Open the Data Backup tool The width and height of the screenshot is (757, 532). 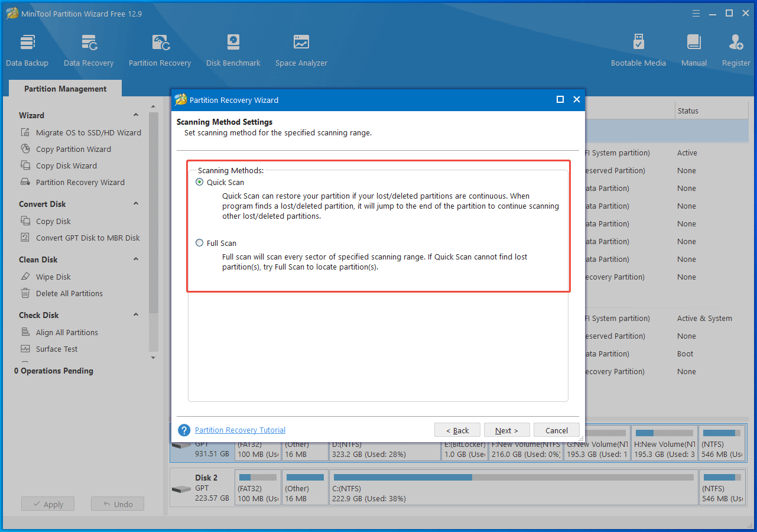pos(27,50)
